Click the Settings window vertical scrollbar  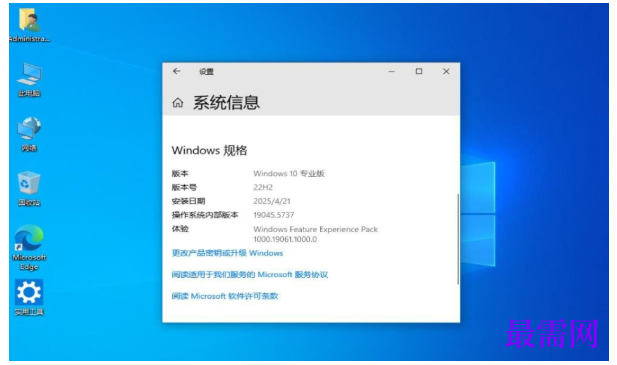coord(458,239)
